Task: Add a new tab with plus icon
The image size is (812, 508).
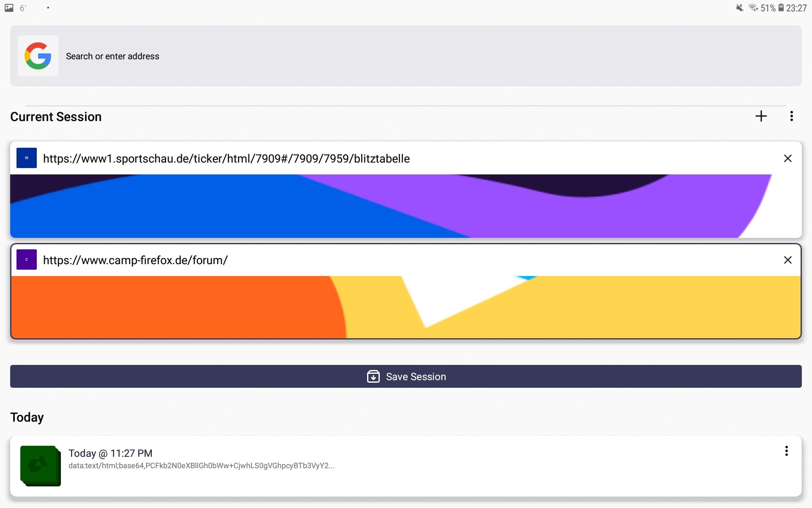Action: click(761, 116)
